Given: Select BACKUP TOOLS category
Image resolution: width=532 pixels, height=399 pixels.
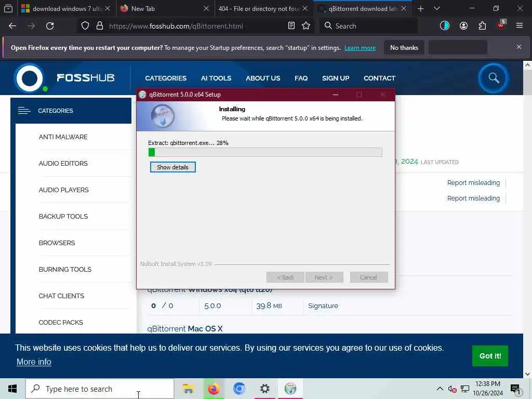Looking at the screenshot, I should pyautogui.click(x=63, y=216).
